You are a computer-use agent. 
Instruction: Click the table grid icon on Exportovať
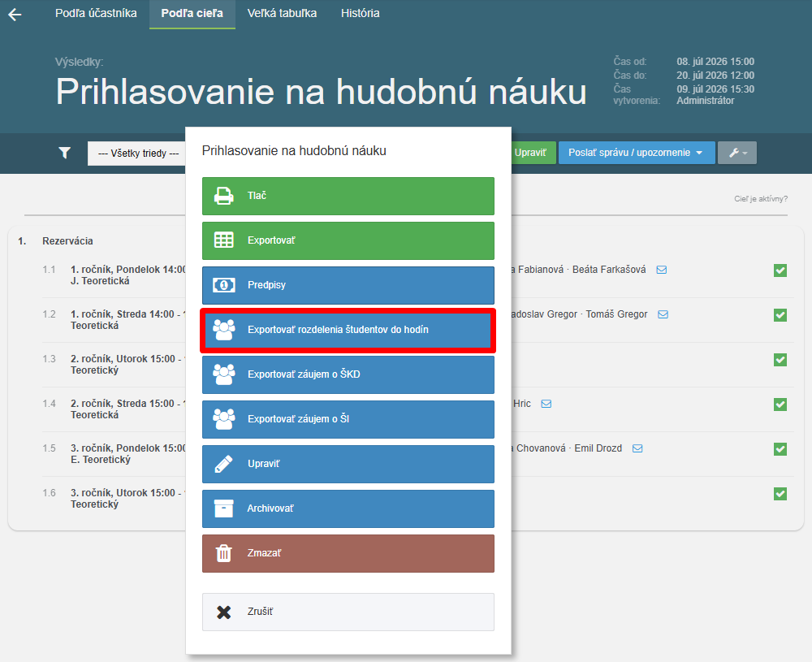(x=224, y=240)
